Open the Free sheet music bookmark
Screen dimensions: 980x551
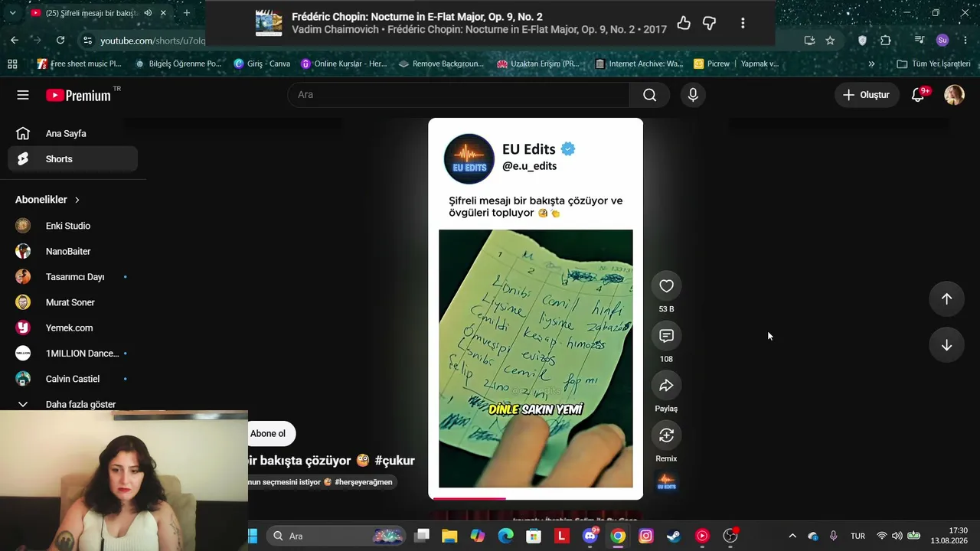tap(79, 64)
